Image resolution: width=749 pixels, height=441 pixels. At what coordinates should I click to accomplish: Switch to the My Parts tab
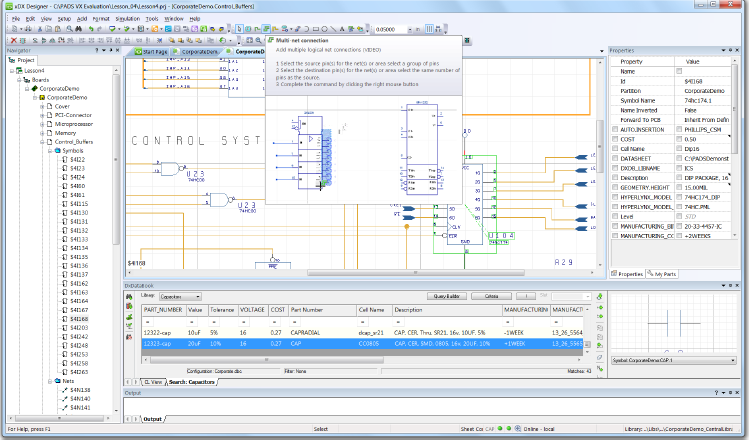pos(662,273)
